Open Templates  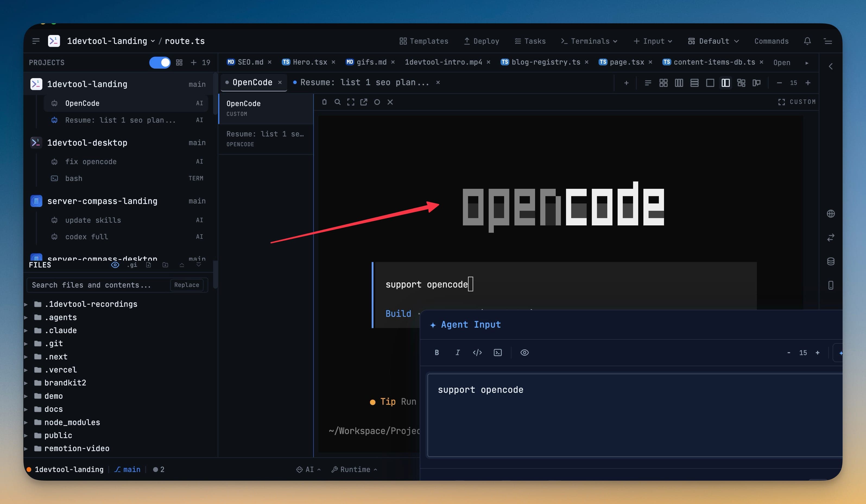click(x=424, y=41)
